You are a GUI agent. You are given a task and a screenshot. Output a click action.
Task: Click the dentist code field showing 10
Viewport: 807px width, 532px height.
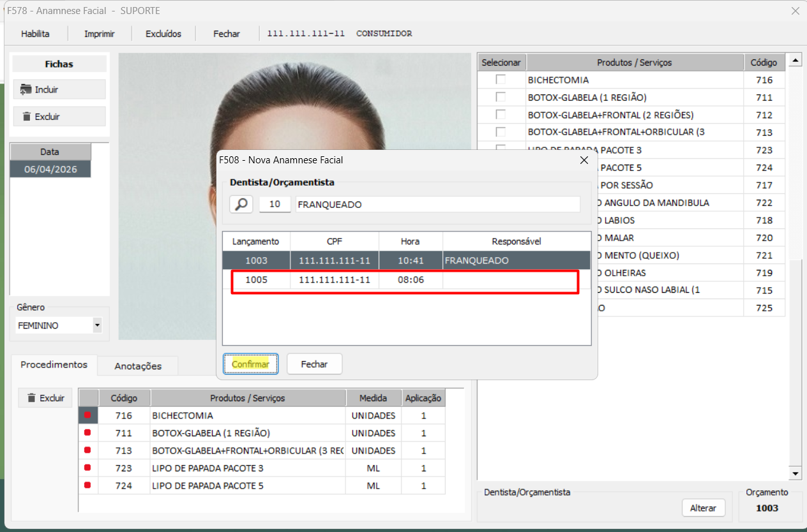pyautogui.click(x=275, y=204)
